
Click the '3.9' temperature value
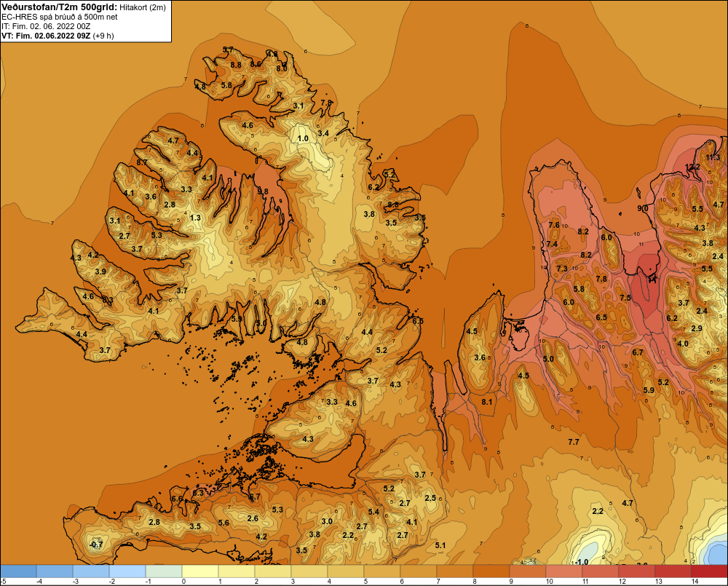[100, 272]
